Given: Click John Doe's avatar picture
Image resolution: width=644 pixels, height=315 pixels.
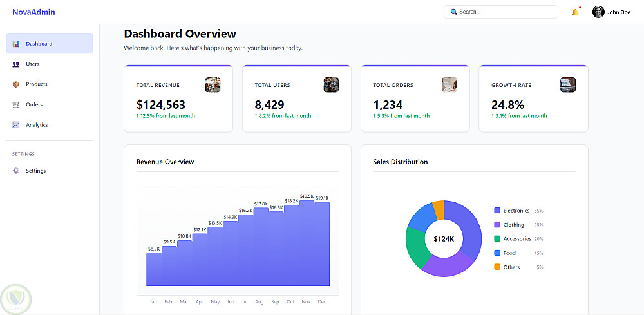Looking at the screenshot, I should point(598,12).
